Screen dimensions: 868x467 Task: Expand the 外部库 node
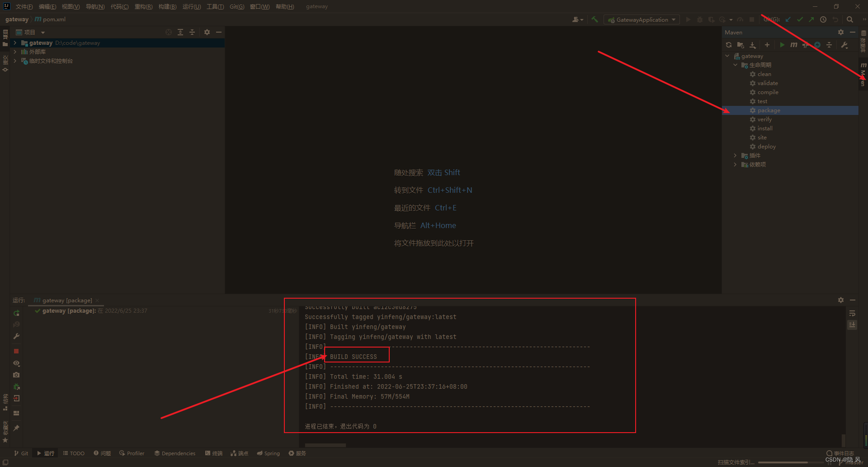pos(15,52)
